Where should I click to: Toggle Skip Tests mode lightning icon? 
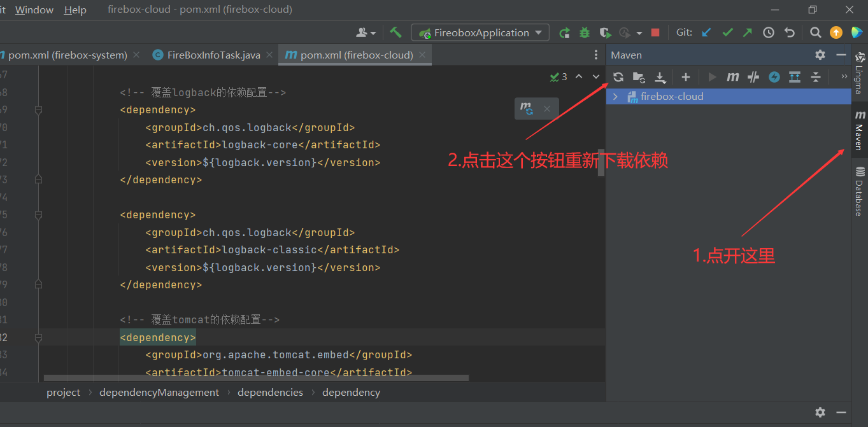(x=774, y=77)
